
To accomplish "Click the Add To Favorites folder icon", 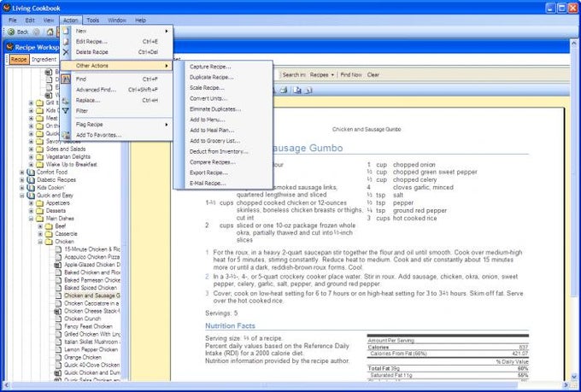I will click(66, 135).
